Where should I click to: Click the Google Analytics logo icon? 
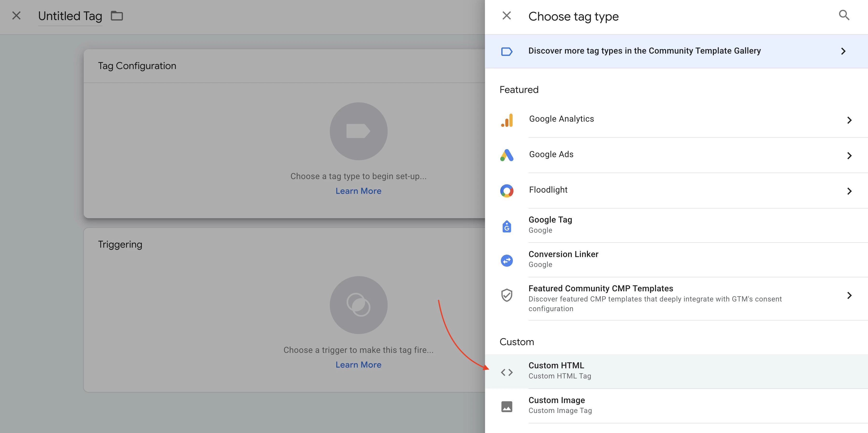507,120
